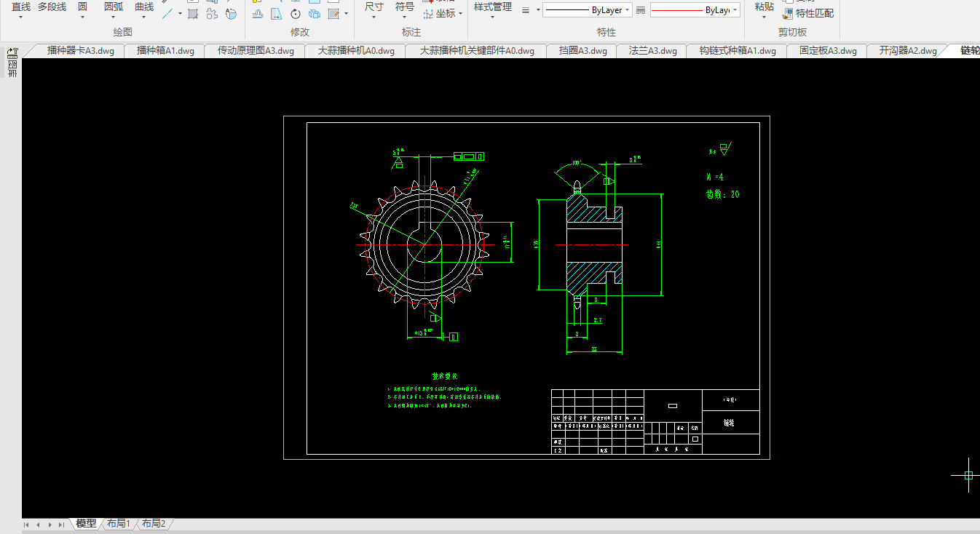The image size is (980, 534).
Task: Click the overlapping boxes copy icon in 修改 group
Action: (315, 14)
